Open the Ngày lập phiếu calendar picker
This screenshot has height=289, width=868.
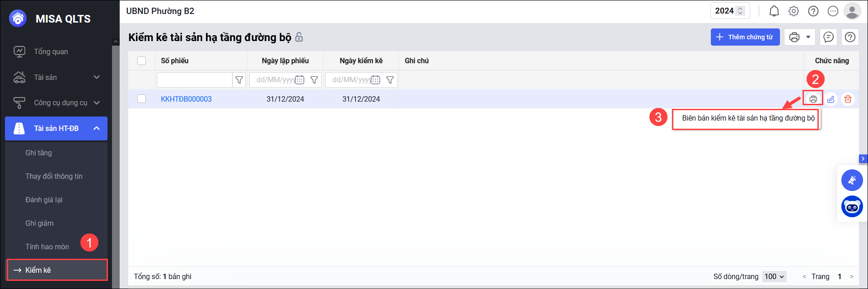click(x=299, y=80)
